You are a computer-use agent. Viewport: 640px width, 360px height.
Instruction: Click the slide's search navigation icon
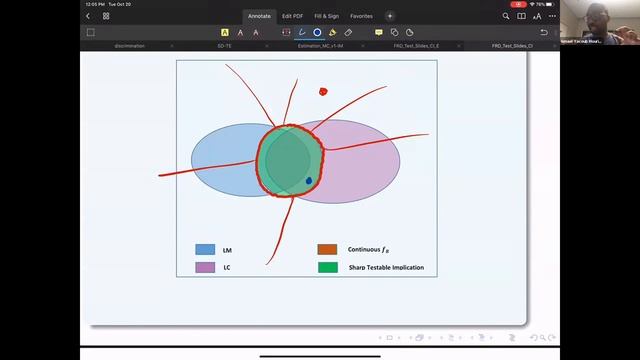tap(542, 338)
